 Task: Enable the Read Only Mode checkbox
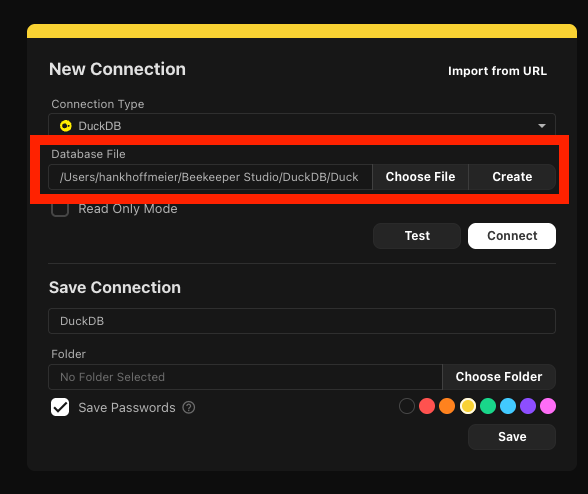pyautogui.click(x=60, y=209)
